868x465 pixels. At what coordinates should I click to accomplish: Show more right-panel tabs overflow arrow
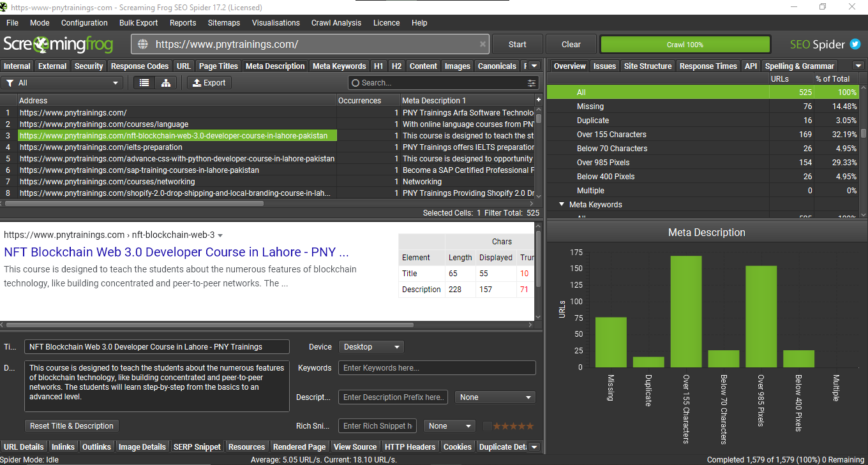[x=858, y=66]
